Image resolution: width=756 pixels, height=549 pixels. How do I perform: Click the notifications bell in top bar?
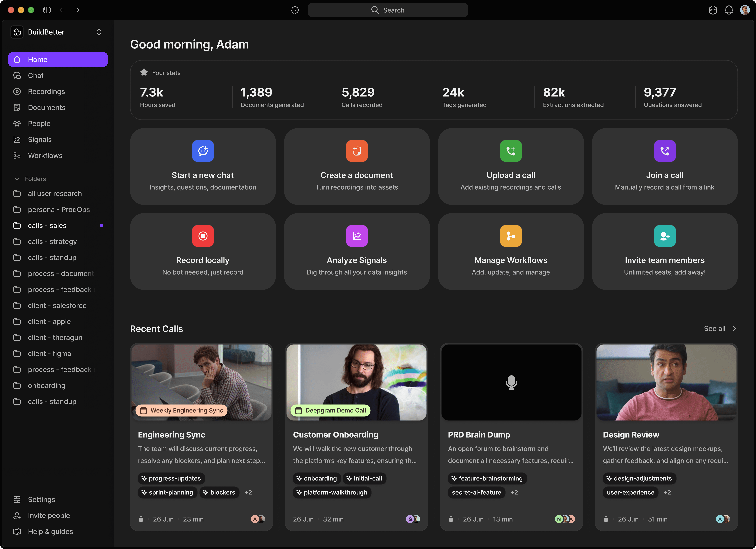(x=729, y=10)
